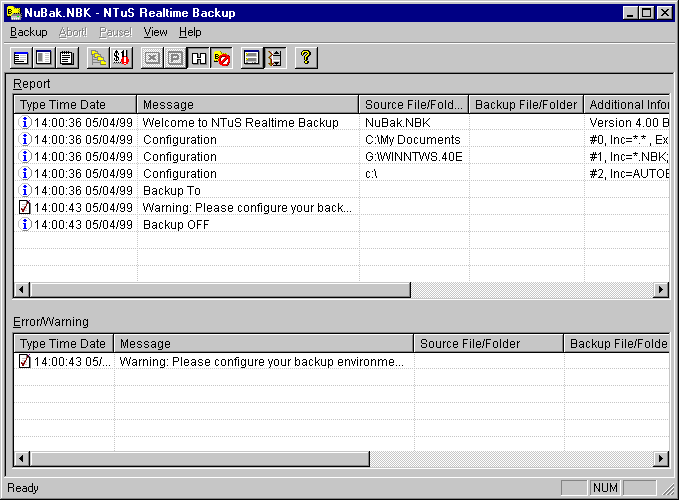Click the NuBak title bar application icon

(14, 13)
